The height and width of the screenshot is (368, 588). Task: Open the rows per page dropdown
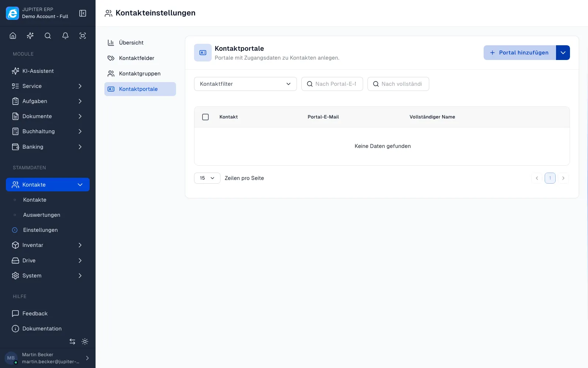point(207,178)
